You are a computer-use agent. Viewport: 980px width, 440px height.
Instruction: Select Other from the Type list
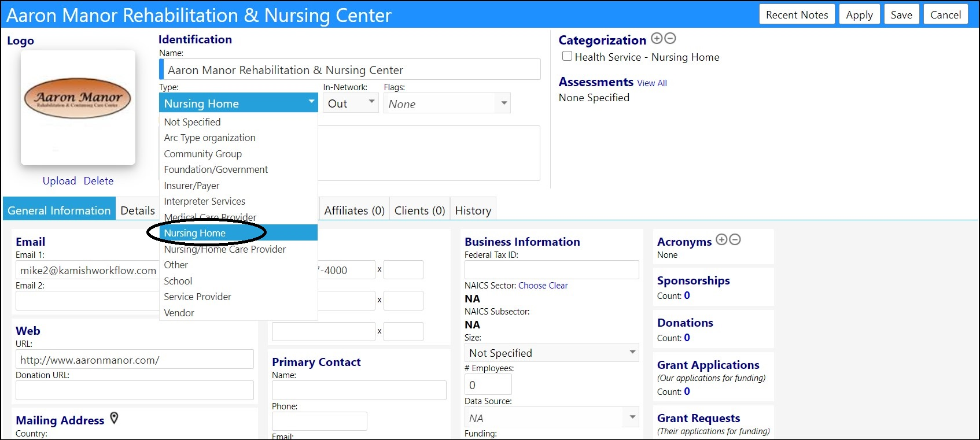238,265
